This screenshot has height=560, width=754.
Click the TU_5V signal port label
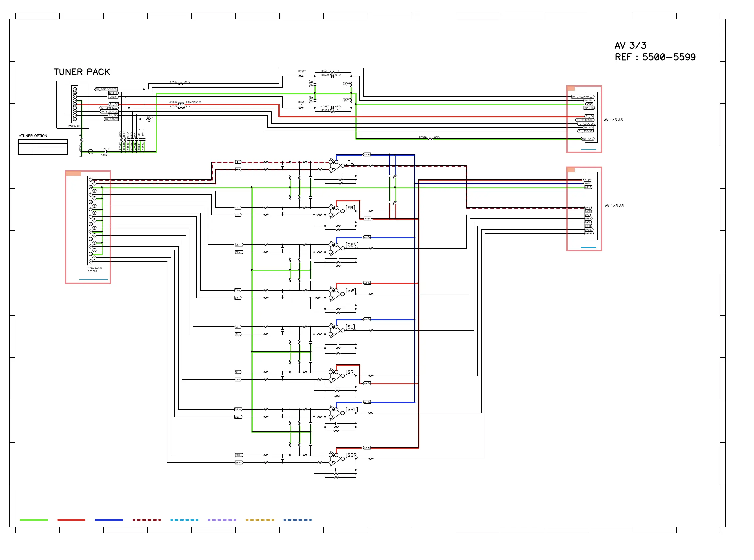[x=589, y=116]
